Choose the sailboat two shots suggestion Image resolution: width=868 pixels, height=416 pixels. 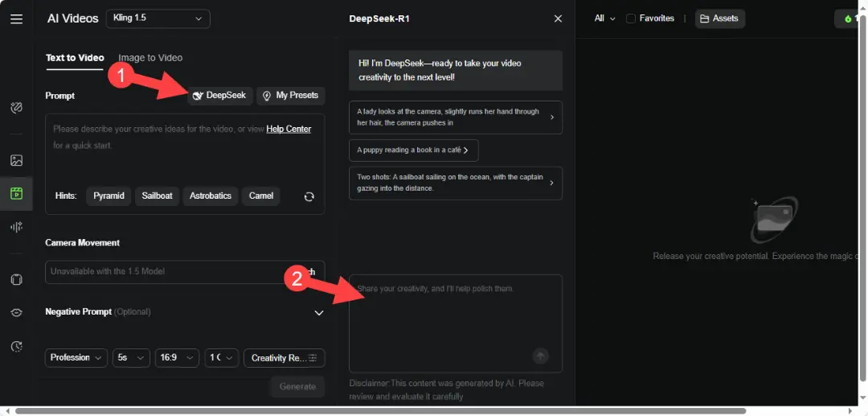(456, 183)
